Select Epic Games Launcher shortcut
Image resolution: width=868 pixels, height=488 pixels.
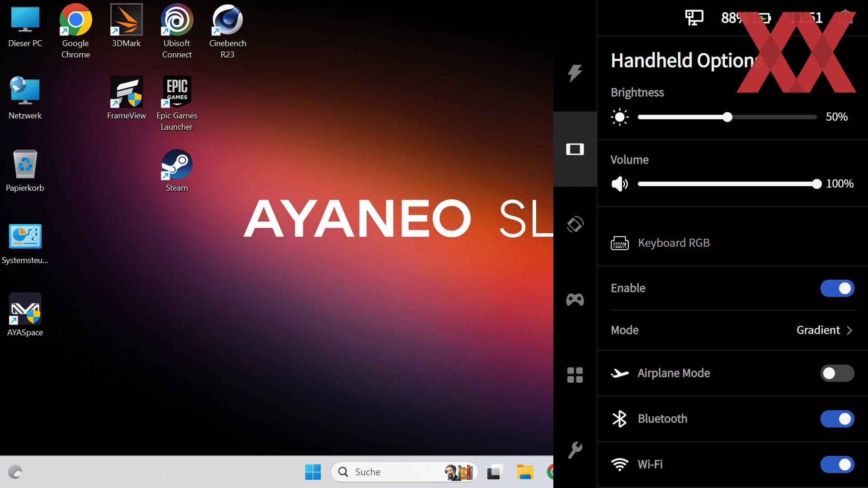click(177, 103)
